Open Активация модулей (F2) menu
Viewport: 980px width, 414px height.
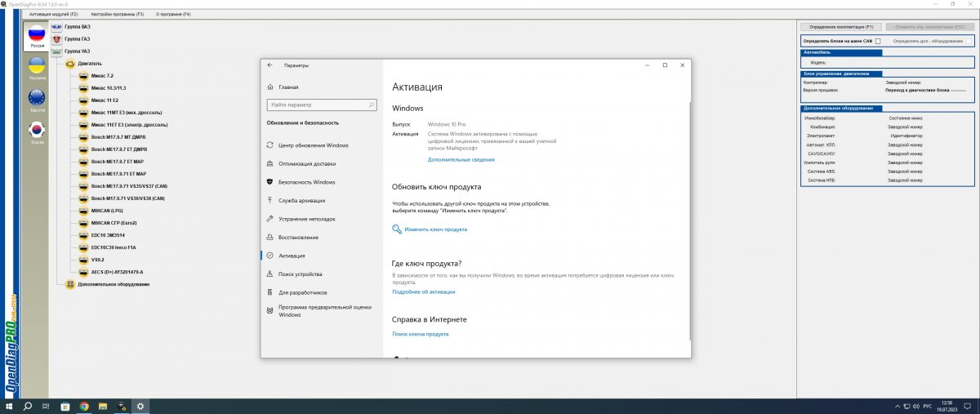(x=53, y=14)
